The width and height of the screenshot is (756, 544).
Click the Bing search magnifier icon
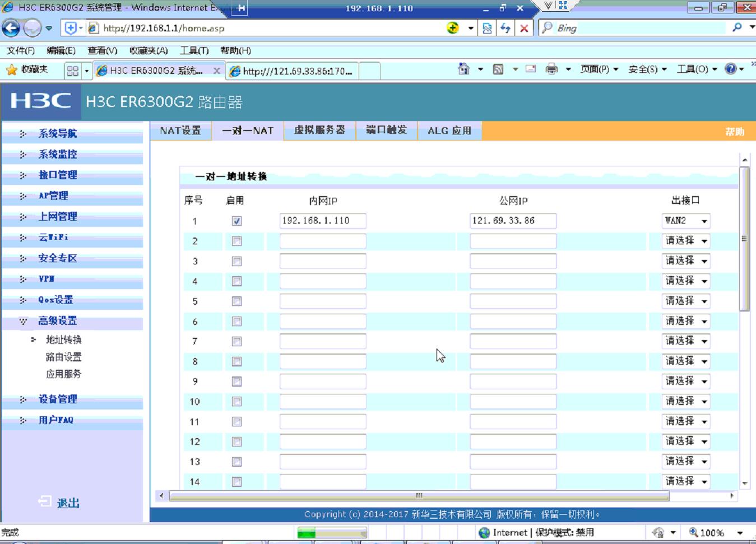tap(738, 27)
